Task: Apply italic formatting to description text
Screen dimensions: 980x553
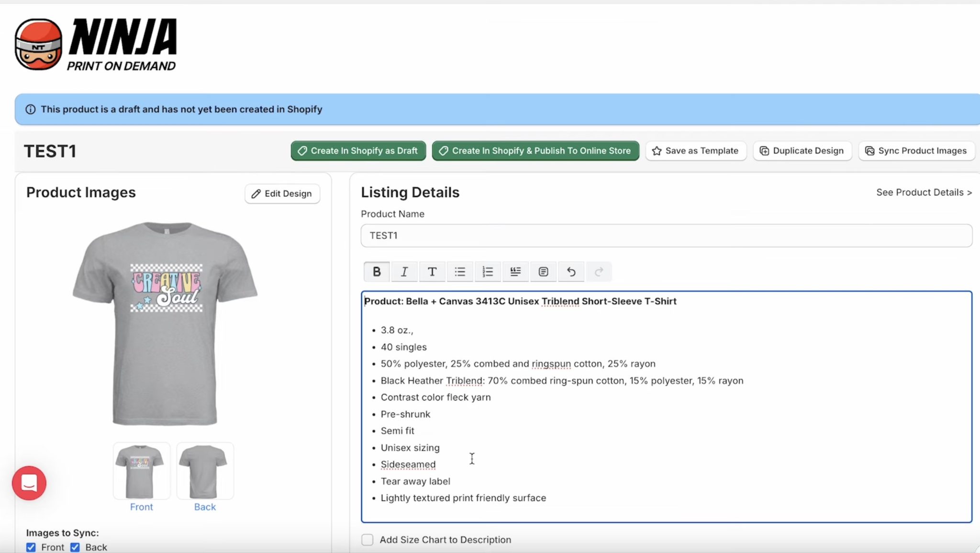Action: (x=404, y=271)
